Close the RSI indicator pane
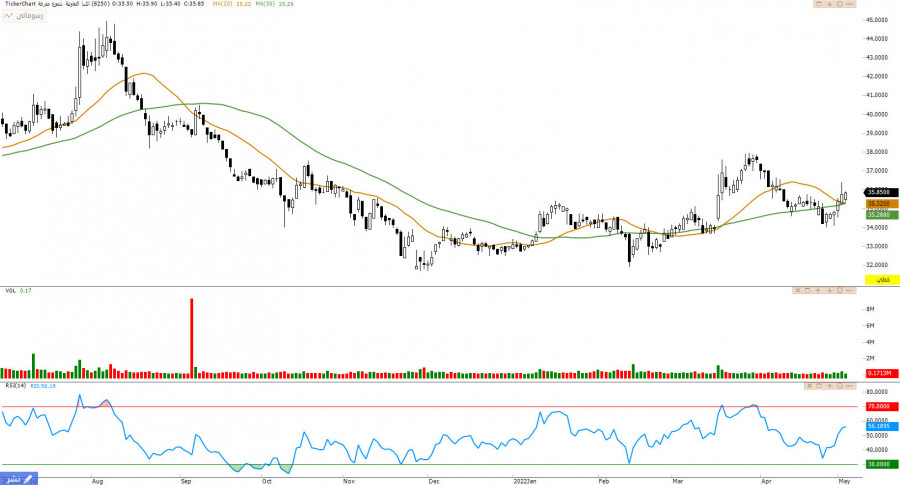 (808, 386)
